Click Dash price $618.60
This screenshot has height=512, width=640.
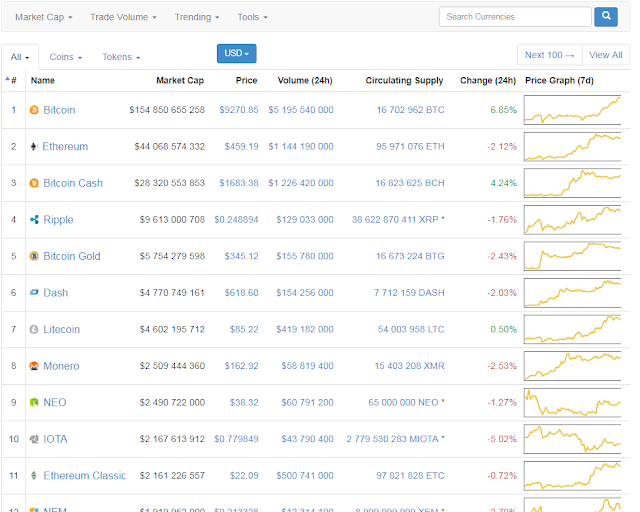[x=242, y=293]
